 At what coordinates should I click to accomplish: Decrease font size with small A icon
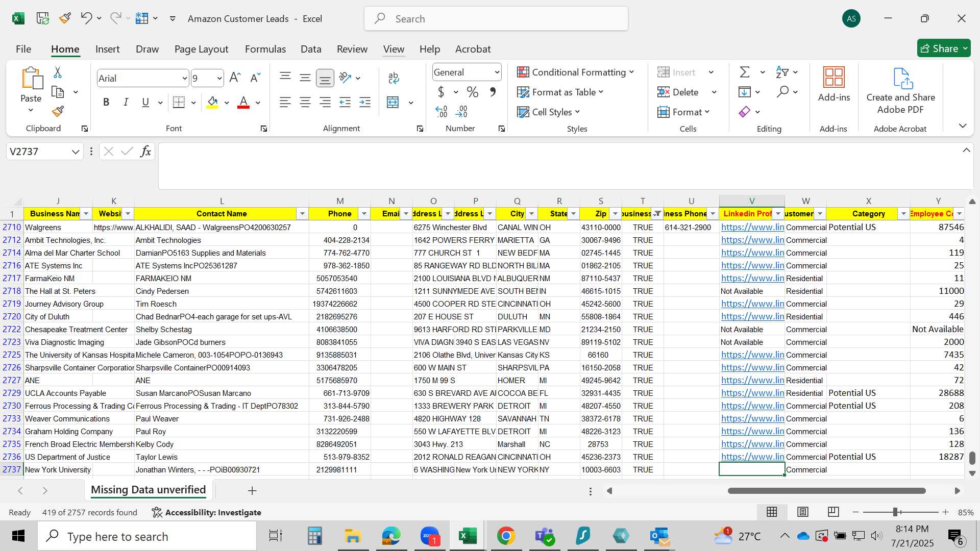click(255, 78)
